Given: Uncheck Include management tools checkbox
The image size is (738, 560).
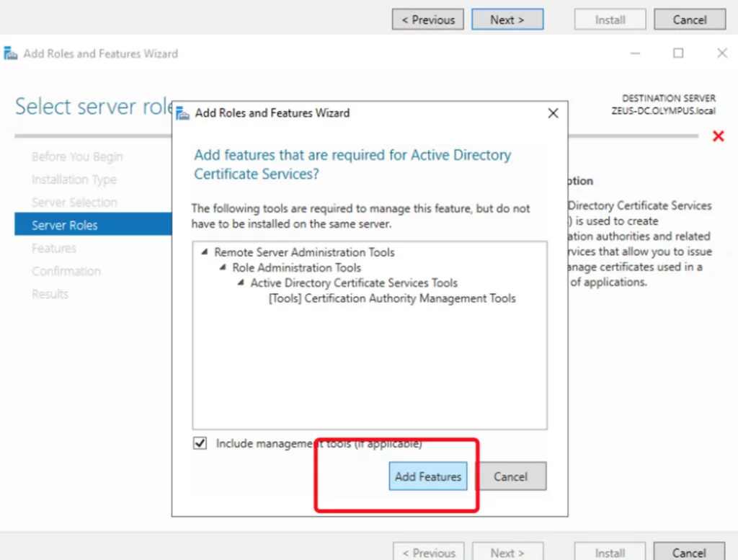Looking at the screenshot, I should [200, 443].
